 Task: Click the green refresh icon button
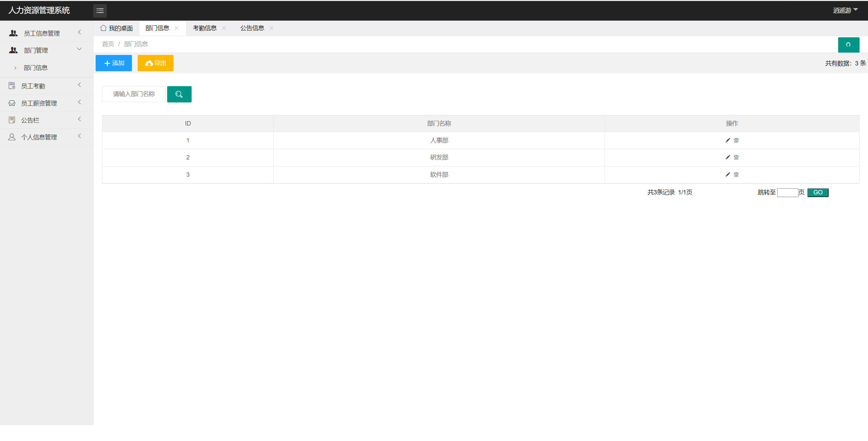848,45
